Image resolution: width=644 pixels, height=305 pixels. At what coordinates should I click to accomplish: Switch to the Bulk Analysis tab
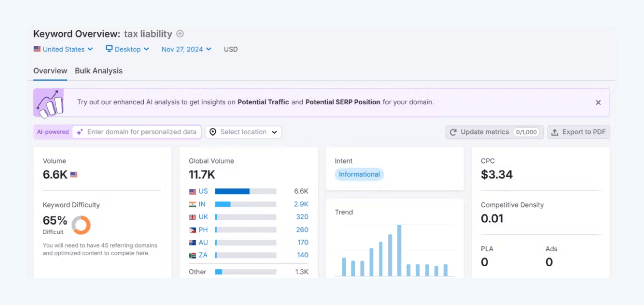[x=98, y=71]
